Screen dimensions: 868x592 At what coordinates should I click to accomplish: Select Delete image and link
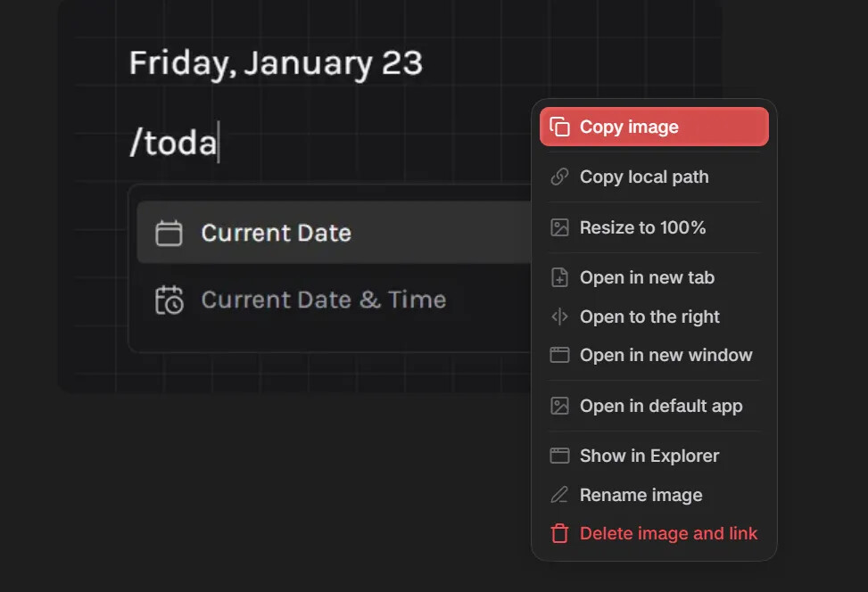tap(668, 534)
